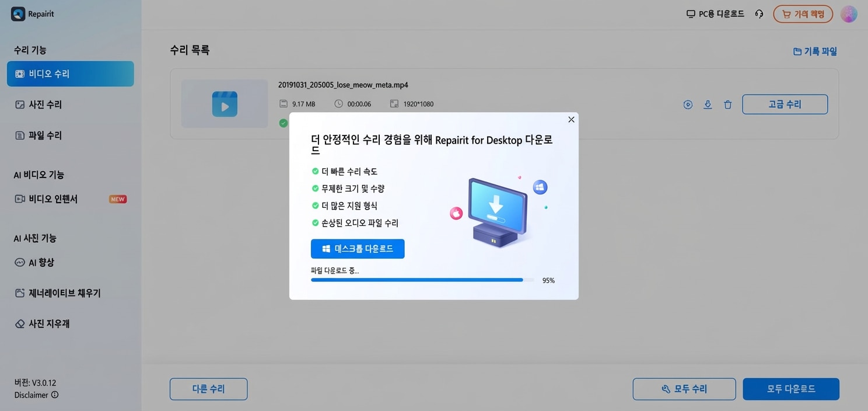Click the 데스크톱 다운로드 button in dialog
The image size is (868, 411).
(358, 248)
